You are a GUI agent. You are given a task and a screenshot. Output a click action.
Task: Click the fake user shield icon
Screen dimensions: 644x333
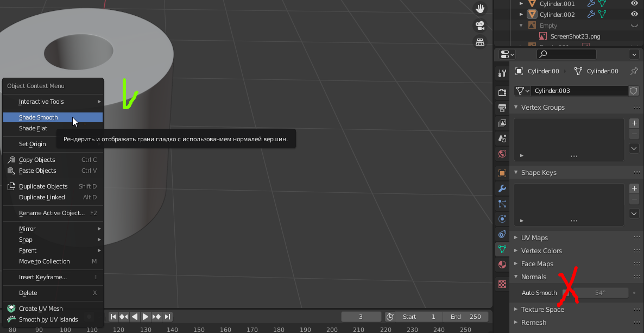(x=634, y=90)
